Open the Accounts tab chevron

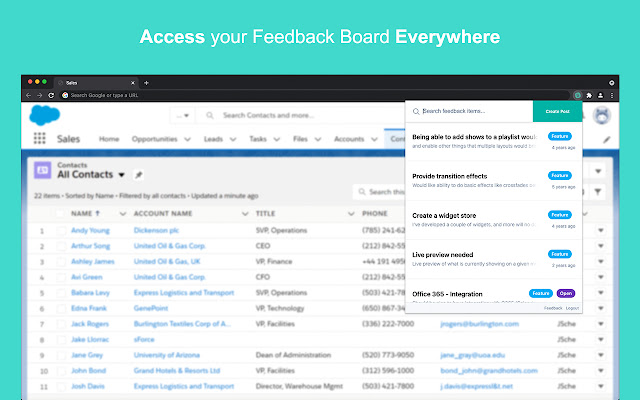pos(374,139)
